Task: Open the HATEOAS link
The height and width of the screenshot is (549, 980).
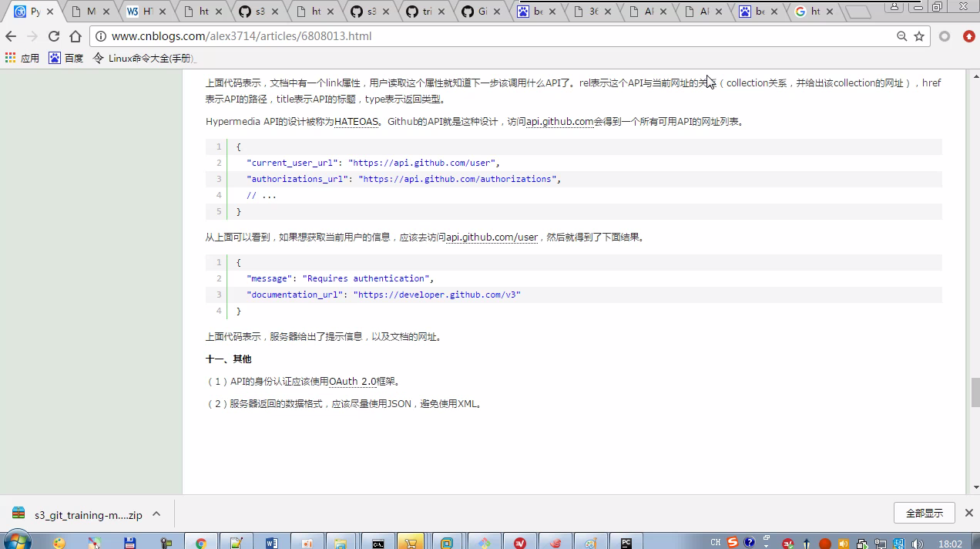Action: [x=356, y=121]
